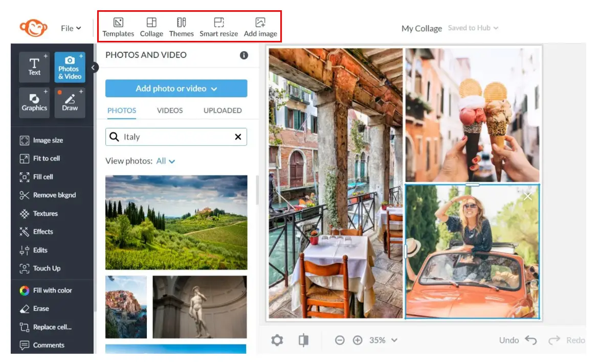Select the Tuscany landscape photo thumbnail
This screenshot has width=600, height=364.
176,222
